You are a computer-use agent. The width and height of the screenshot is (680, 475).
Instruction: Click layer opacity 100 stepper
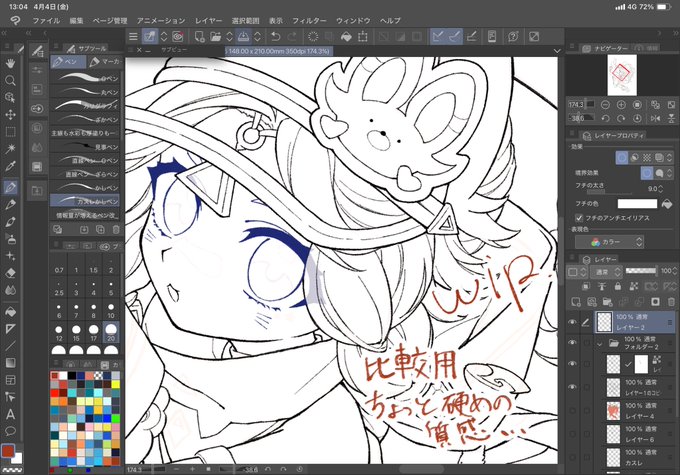tap(673, 271)
